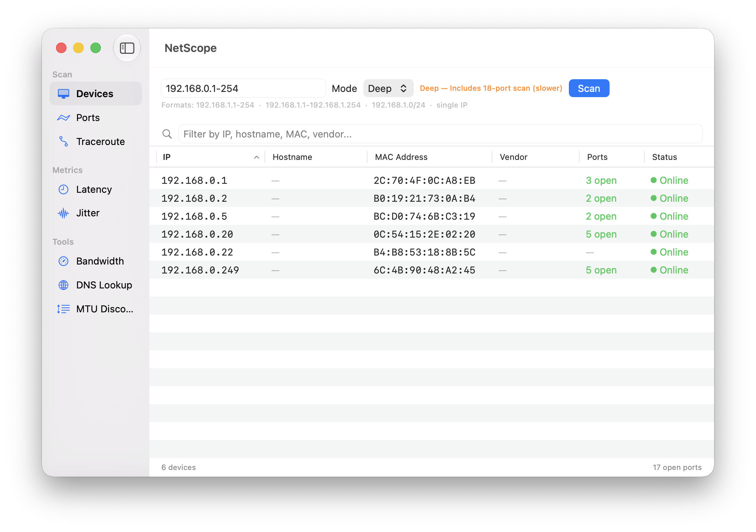Image resolution: width=756 pixels, height=532 pixels.
Task: Click the DNS Lookup globe icon
Action: [x=63, y=285]
